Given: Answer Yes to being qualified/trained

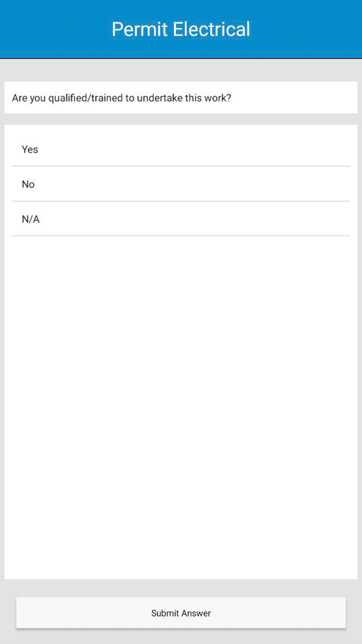Looking at the screenshot, I should click(30, 149).
